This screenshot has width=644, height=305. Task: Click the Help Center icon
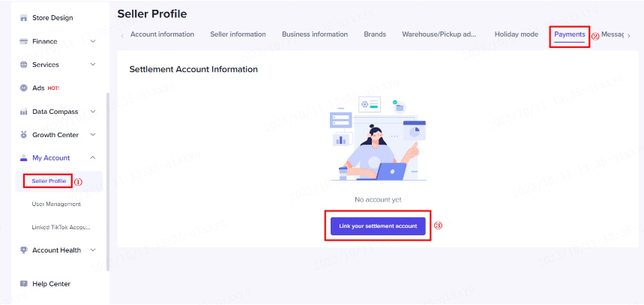24,284
